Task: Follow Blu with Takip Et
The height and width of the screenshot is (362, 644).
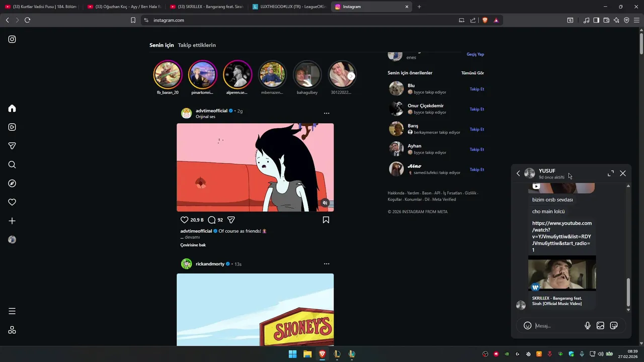Action: click(477, 89)
